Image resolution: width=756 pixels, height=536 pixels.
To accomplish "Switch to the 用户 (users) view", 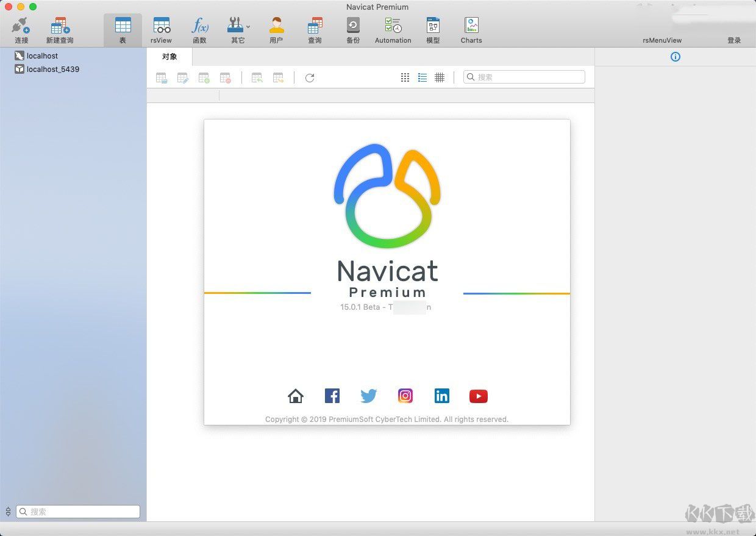I will tap(276, 27).
